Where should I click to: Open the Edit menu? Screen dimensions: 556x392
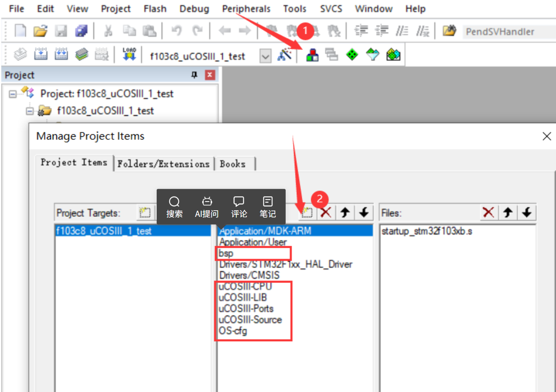[45, 9]
